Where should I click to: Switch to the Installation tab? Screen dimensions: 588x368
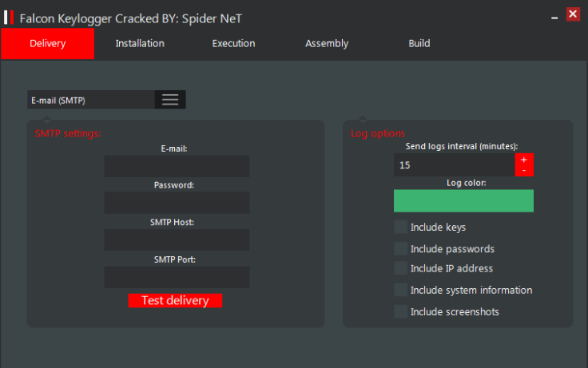click(140, 44)
